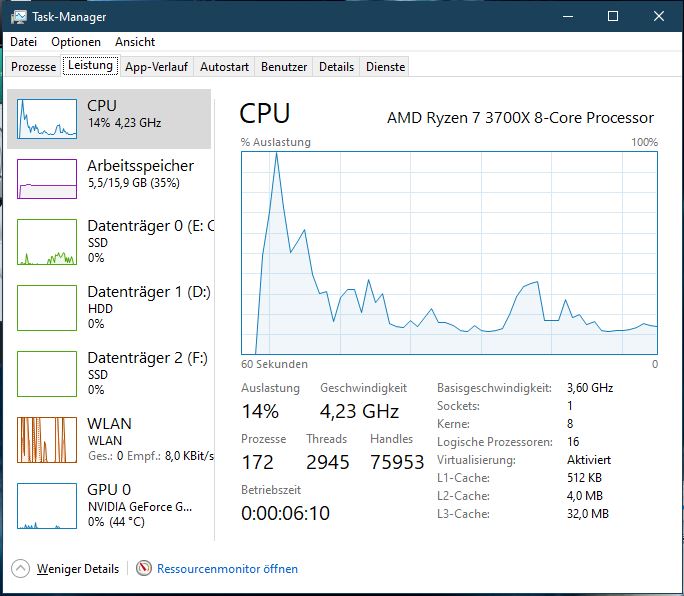Collapse view using Weniger Details chevron

coord(21,569)
